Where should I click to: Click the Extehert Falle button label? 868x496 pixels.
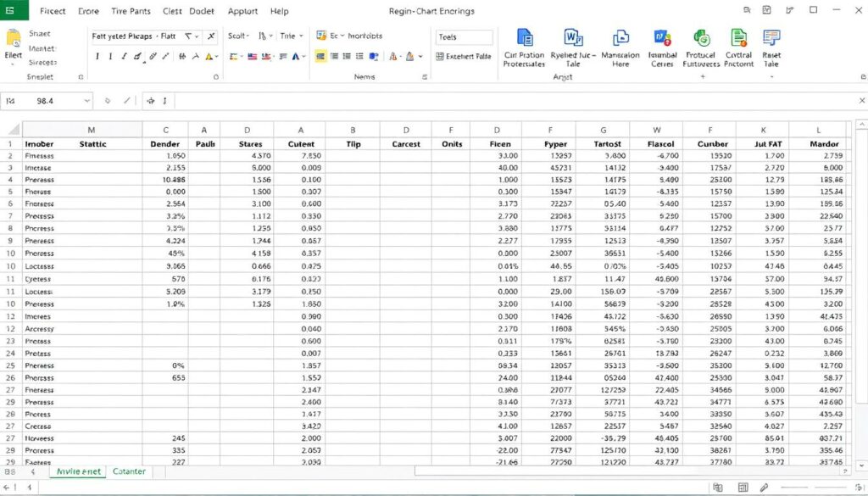pos(468,57)
